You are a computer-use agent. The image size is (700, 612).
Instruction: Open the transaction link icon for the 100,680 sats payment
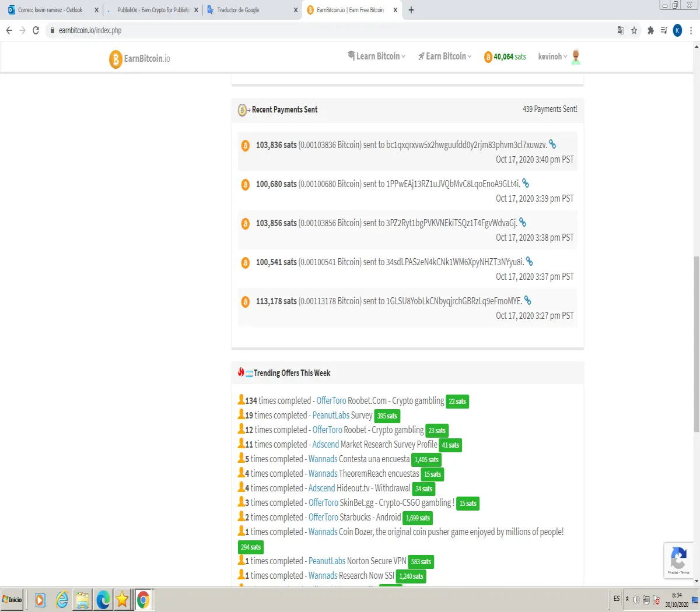[x=526, y=183]
